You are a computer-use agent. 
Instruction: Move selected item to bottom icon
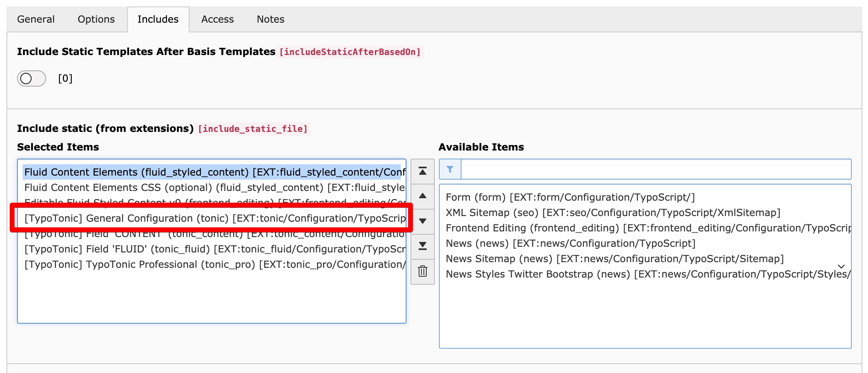click(422, 246)
